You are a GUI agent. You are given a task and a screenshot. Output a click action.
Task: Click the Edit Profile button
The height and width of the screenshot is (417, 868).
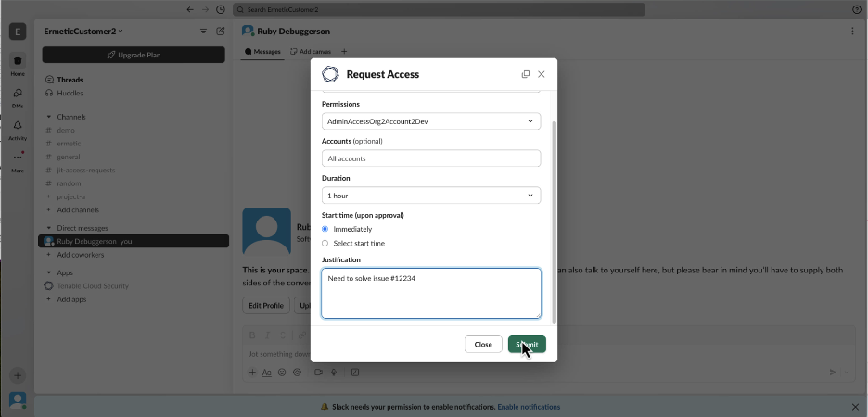[266, 305]
